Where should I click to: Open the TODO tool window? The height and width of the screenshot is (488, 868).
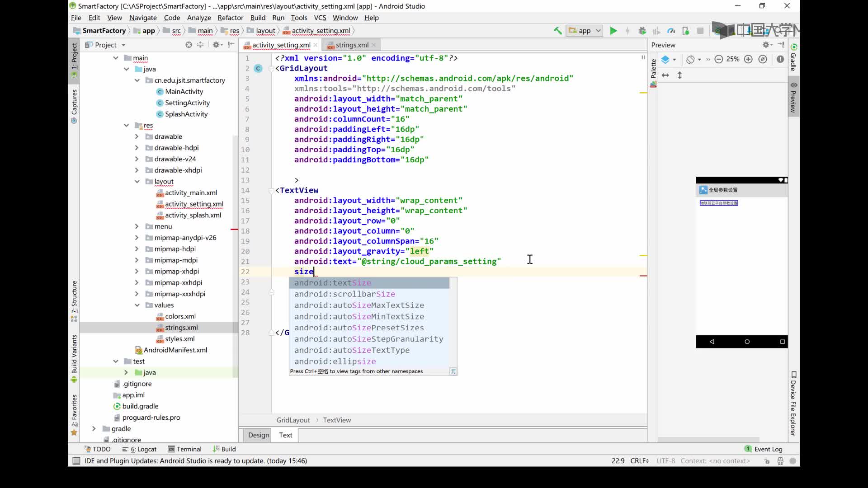click(97, 449)
